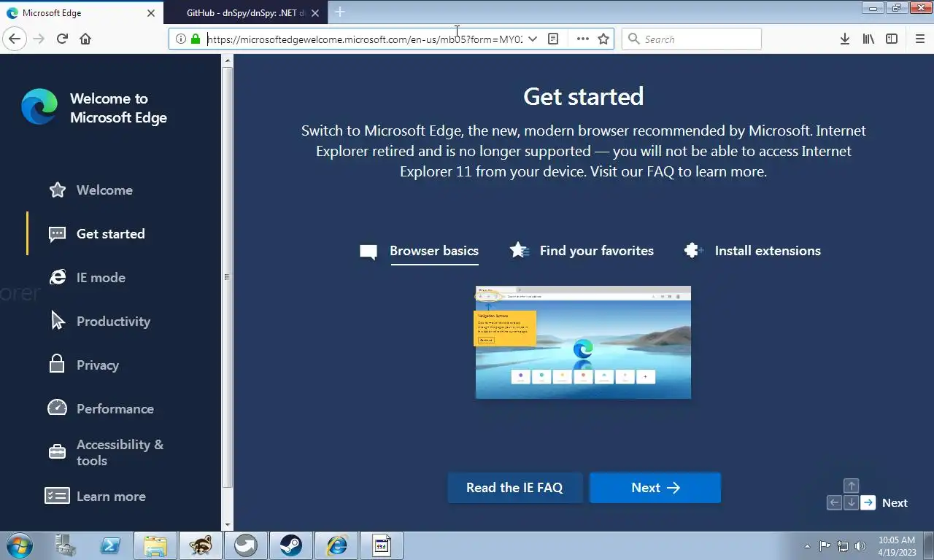Click the down arrow key hint
Image resolution: width=934 pixels, height=560 pixels.
[x=851, y=502]
